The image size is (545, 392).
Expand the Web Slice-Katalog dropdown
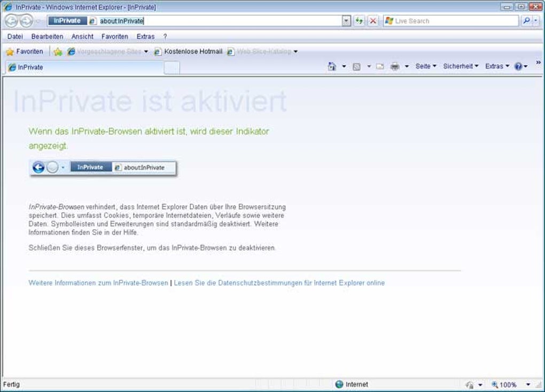(295, 51)
